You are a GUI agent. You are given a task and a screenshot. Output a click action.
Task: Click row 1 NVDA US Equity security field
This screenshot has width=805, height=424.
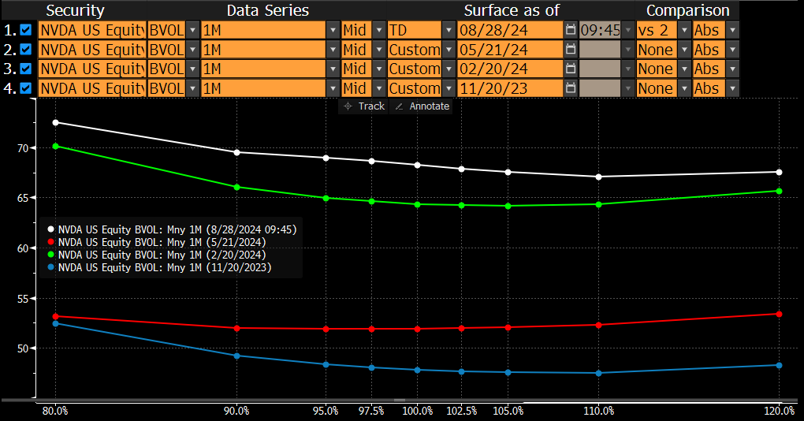click(92, 30)
